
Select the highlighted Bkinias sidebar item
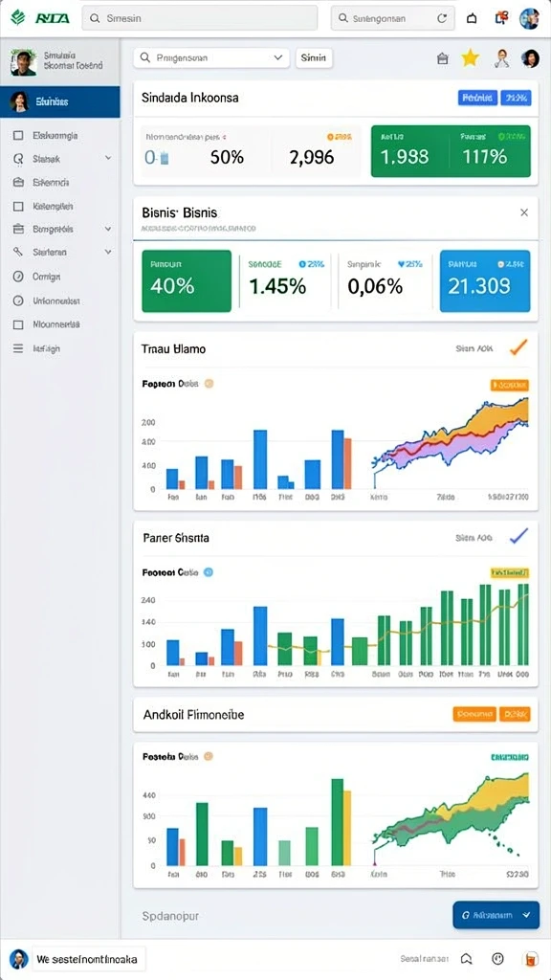click(60, 101)
